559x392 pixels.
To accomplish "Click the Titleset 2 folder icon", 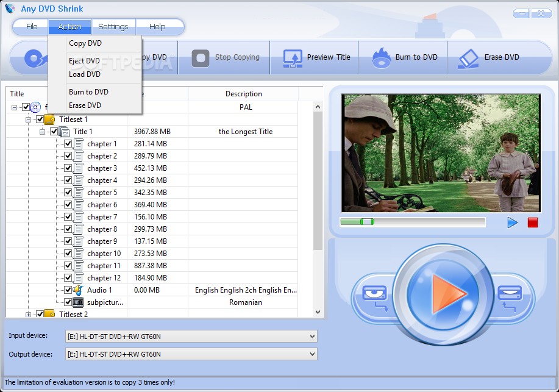I will [49, 313].
